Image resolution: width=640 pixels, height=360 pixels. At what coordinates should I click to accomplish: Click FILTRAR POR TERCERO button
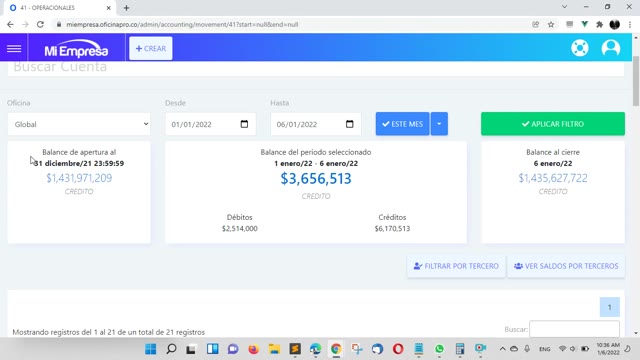point(456,266)
